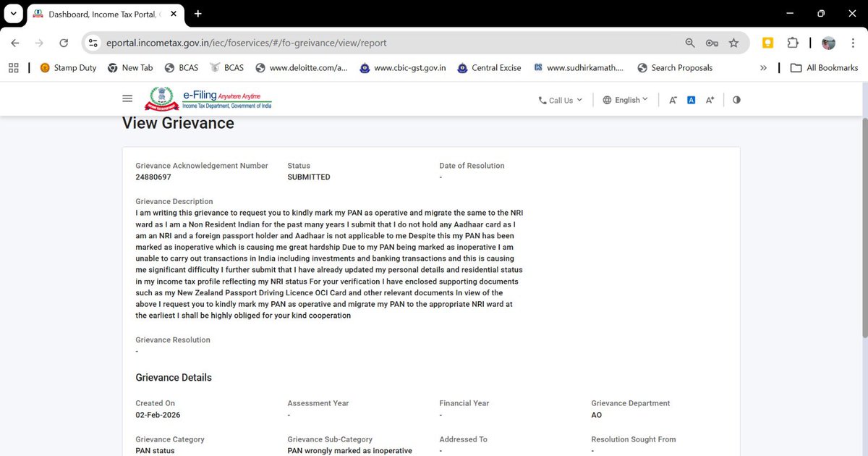Open the New Tab bookmark

[x=130, y=67]
